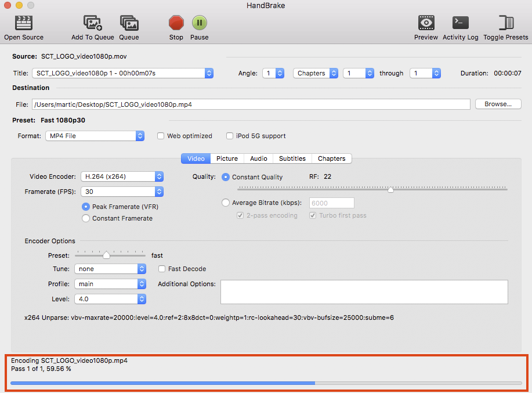The height and width of the screenshot is (393, 532).
Task: Open Framerate (FPS) dropdown
Action: click(122, 192)
